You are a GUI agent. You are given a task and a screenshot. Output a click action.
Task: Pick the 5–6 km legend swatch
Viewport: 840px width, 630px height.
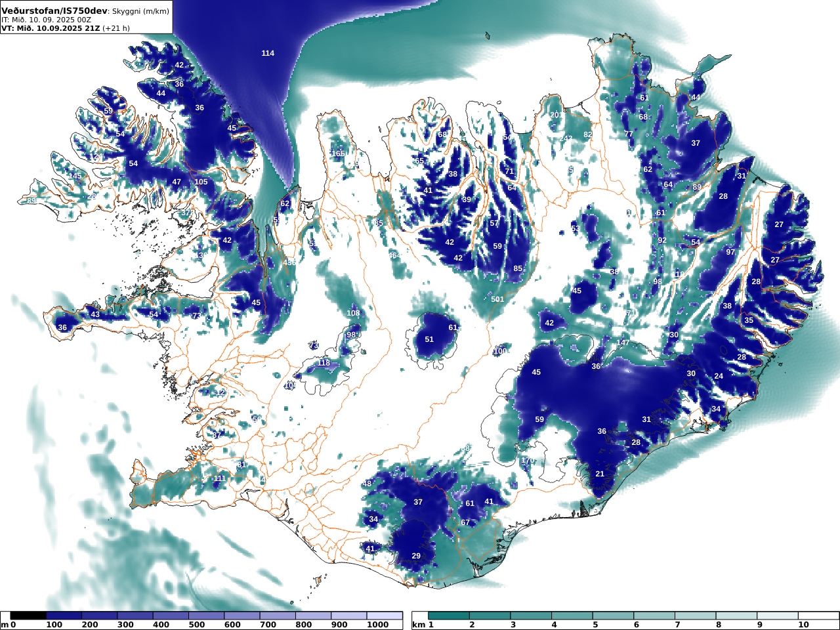pos(614,616)
